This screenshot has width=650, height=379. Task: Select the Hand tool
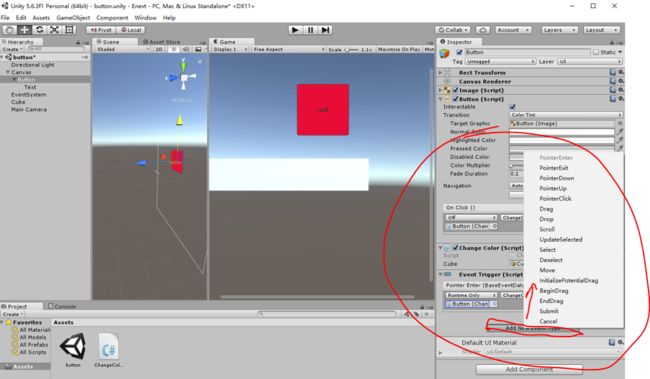10,30
